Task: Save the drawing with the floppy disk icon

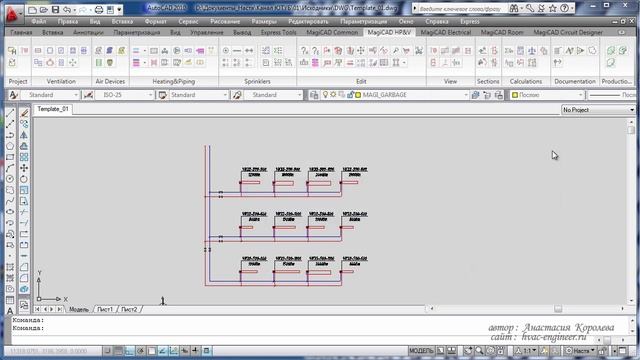Action: click(x=56, y=9)
